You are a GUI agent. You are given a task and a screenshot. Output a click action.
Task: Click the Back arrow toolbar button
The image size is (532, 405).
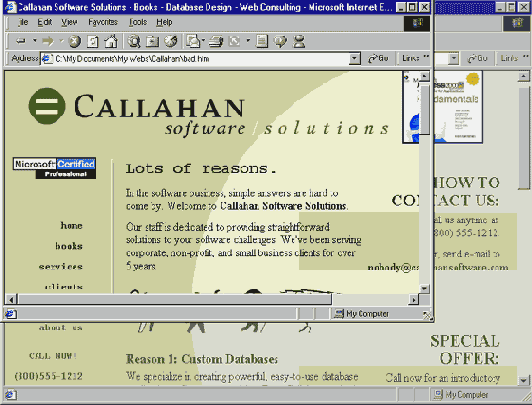pyautogui.click(x=21, y=41)
